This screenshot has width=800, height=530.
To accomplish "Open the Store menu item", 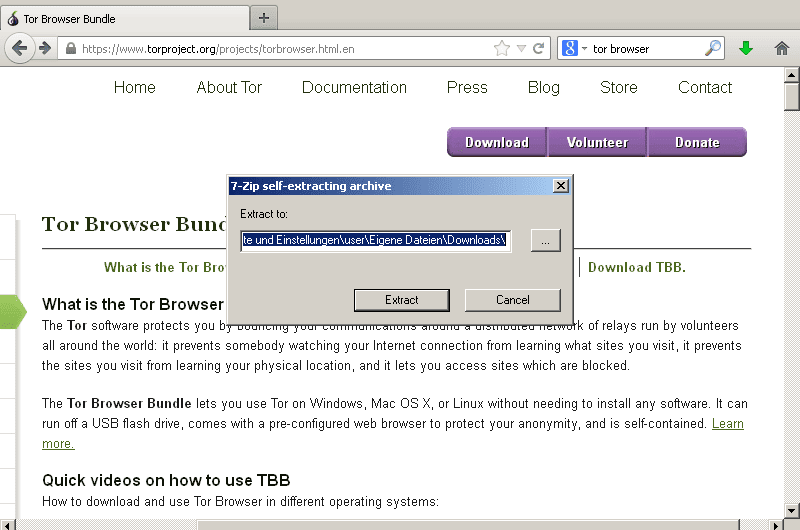I will 618,87.
